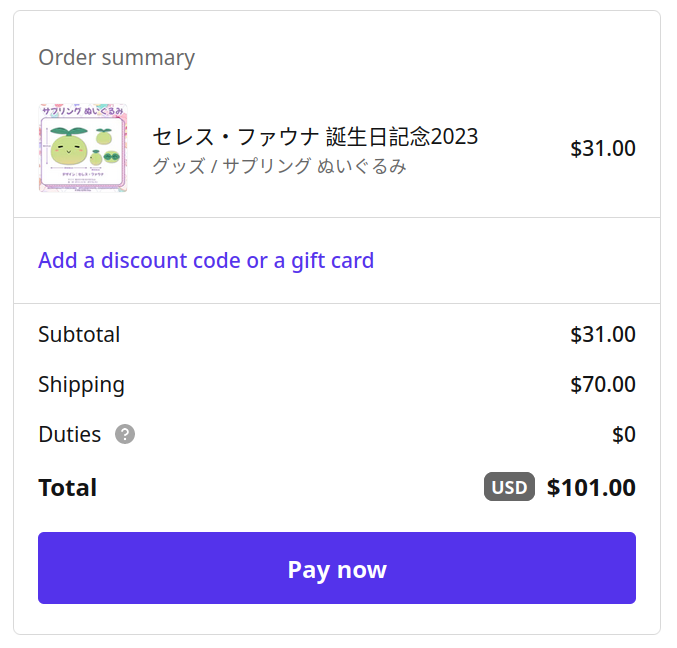
Task: Select the セレス・ファウナ 誕生日記念2023 product title
Action: click(315, 136)
